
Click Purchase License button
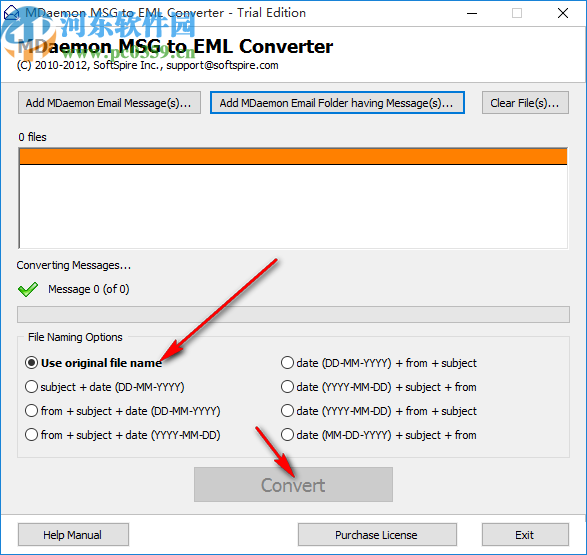377,534
